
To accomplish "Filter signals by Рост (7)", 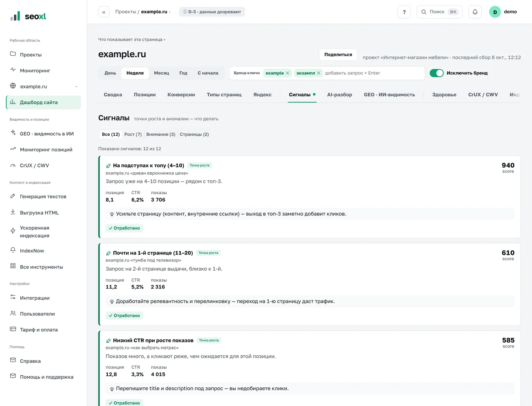I will point(133,135).
